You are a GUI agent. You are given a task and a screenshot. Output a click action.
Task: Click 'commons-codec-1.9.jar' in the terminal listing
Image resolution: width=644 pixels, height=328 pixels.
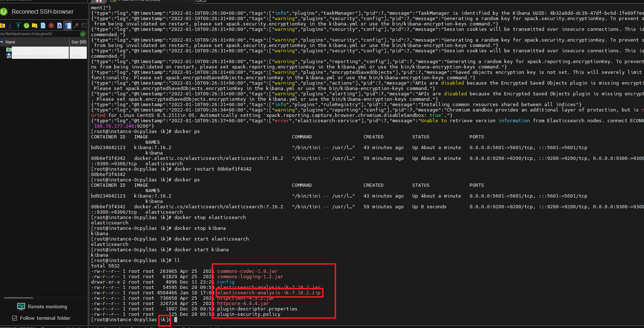(247, 271)
